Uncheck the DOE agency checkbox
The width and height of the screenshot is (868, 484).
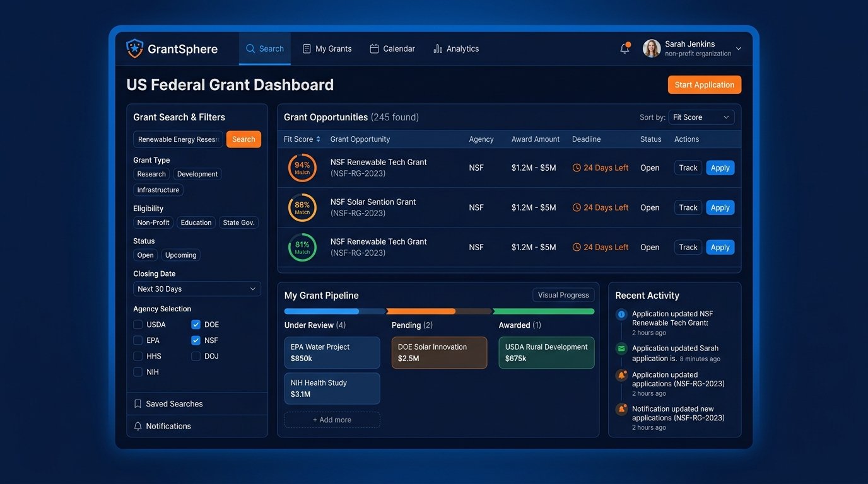point(196,325)
